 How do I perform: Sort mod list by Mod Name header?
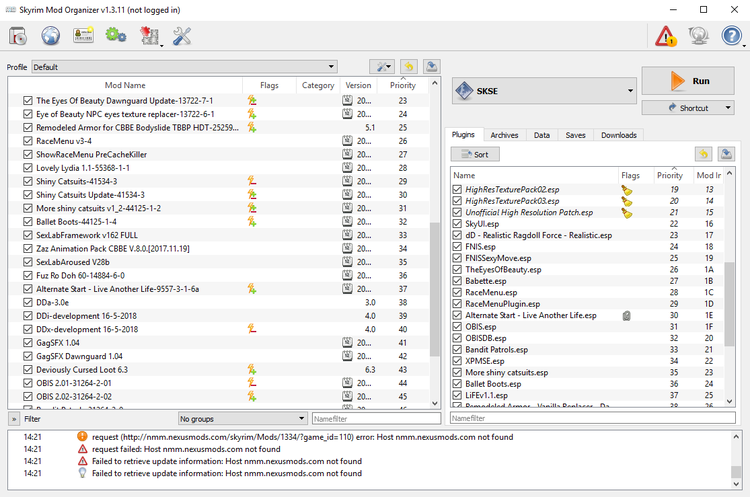click(125, 85)
